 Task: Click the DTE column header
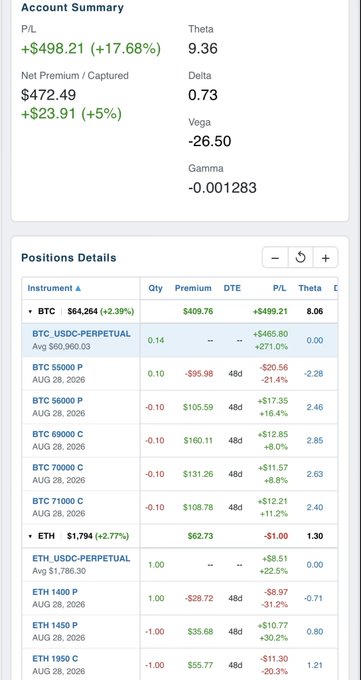tap(232, 288)
